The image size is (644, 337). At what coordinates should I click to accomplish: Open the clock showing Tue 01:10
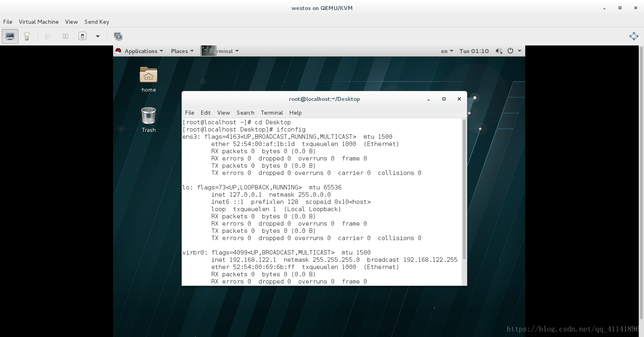(474, 51)
